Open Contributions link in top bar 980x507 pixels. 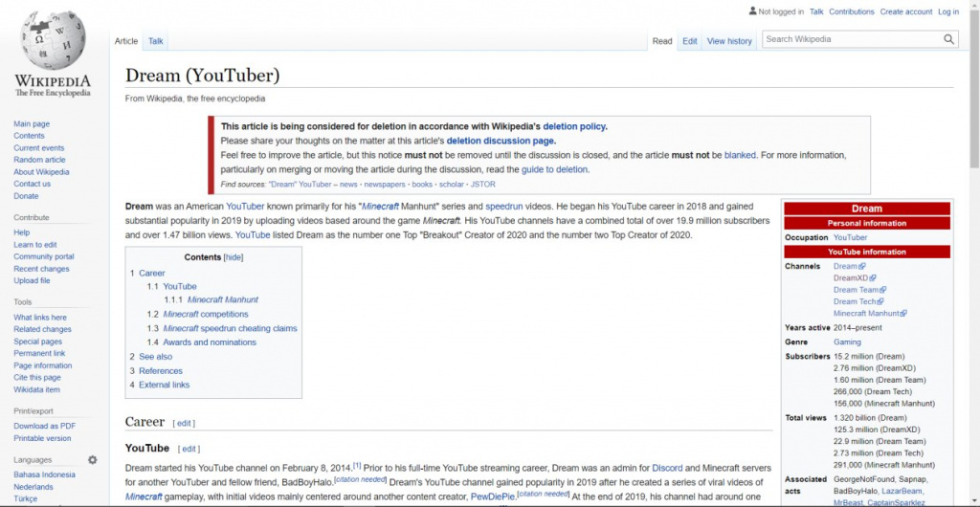tap(851, 11)
